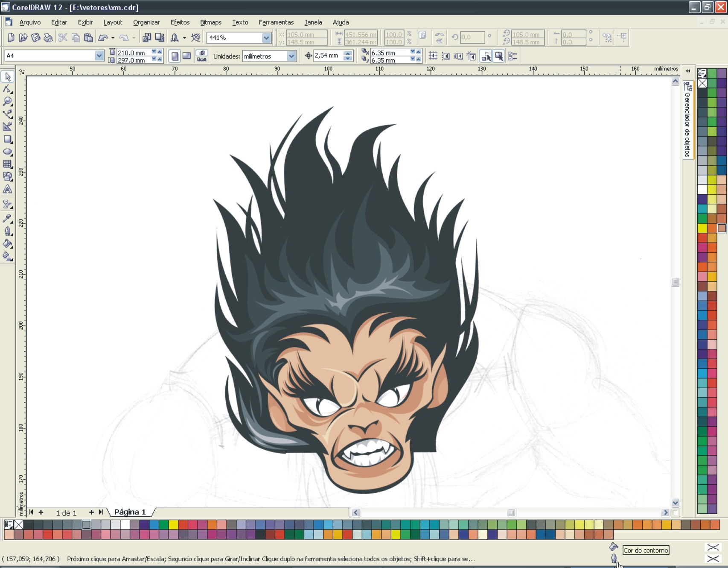The height and width of the screenshot is (568, 728).
Task: Open the Outline pen tool flyout
Action: 8,231
